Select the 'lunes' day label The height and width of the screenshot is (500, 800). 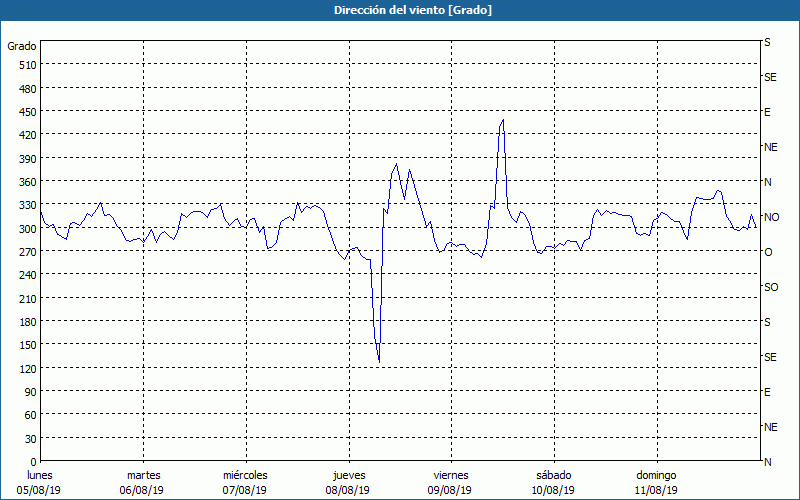click(40, 476)
